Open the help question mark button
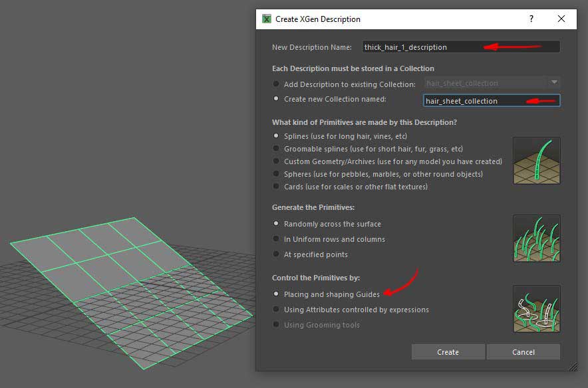Viewport: 588px width, 388px height. pyautogui.click(x=531, y=19)
